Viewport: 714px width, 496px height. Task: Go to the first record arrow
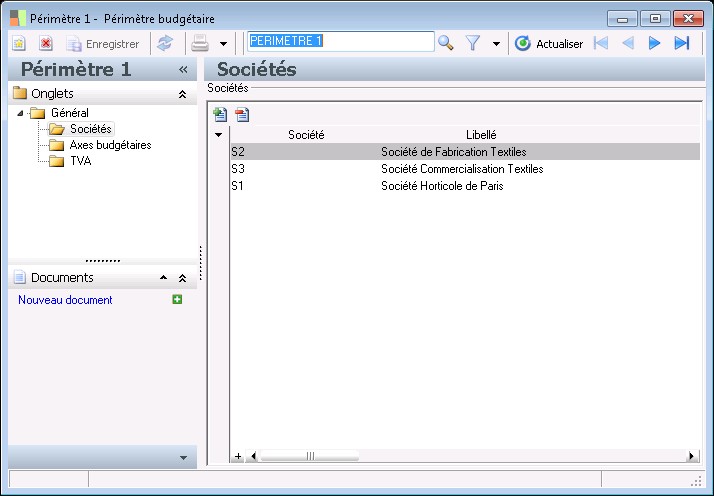coord(601,43)
